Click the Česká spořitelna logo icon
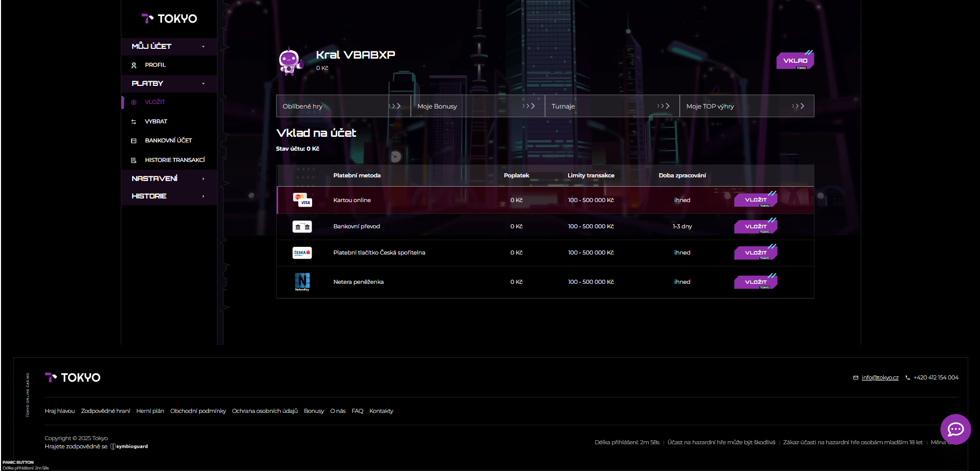The image size is (980, 471). tap(302, 252)
